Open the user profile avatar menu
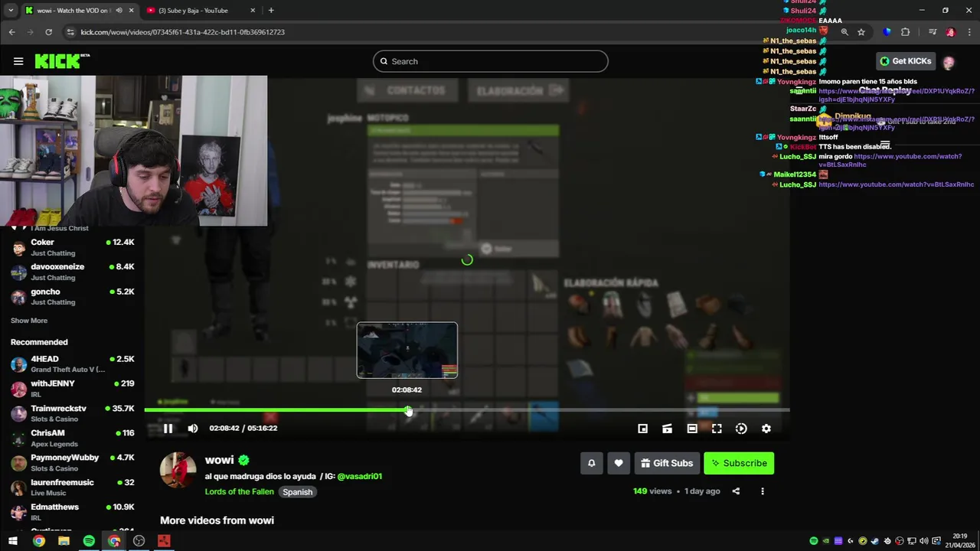980x551 pixels. [x=949, y=63]
